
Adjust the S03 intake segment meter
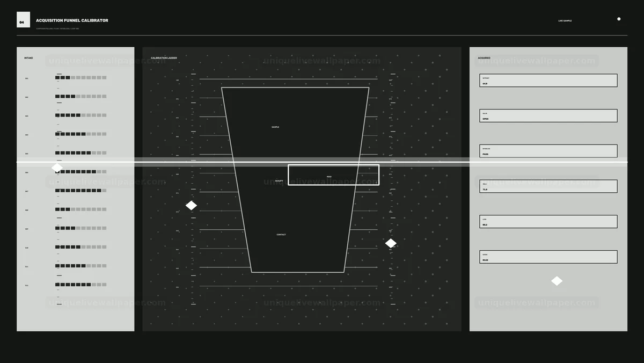80,115
